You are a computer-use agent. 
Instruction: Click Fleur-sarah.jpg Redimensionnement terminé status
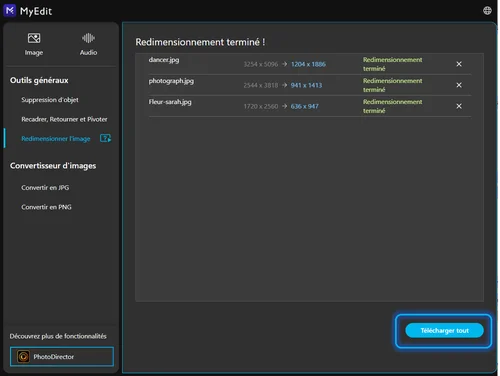[x=392, y=106]
